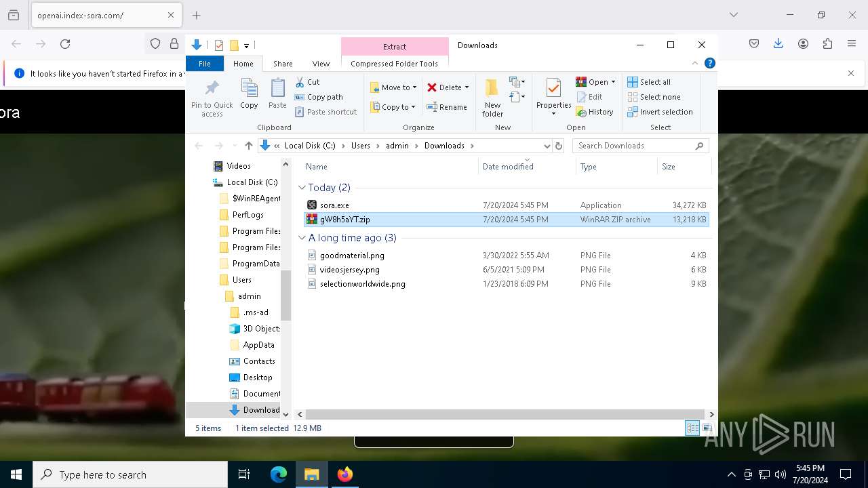The image size is (868, 488).
Task: Switch to large thumbnails view icon
Action: 707,428
